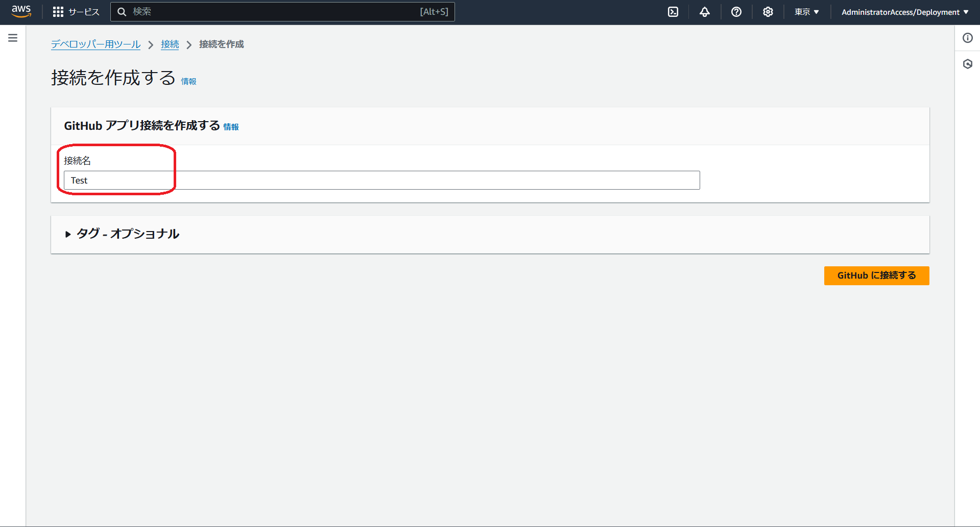This screenshot has height=527, width=980.
Task: Open the 東京 region dropdown
Action: click(807, 12)
